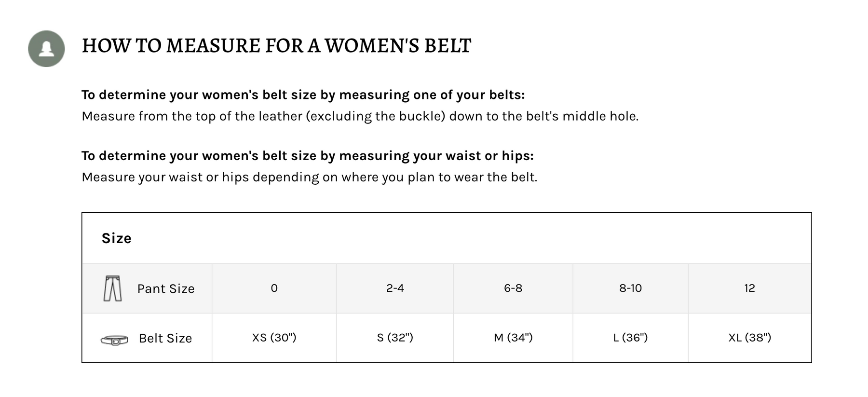The width and height of the screenshot is (868, 397).
Task: Click the "Measure from the top of the leather" sentence
Action: (360, 116)
